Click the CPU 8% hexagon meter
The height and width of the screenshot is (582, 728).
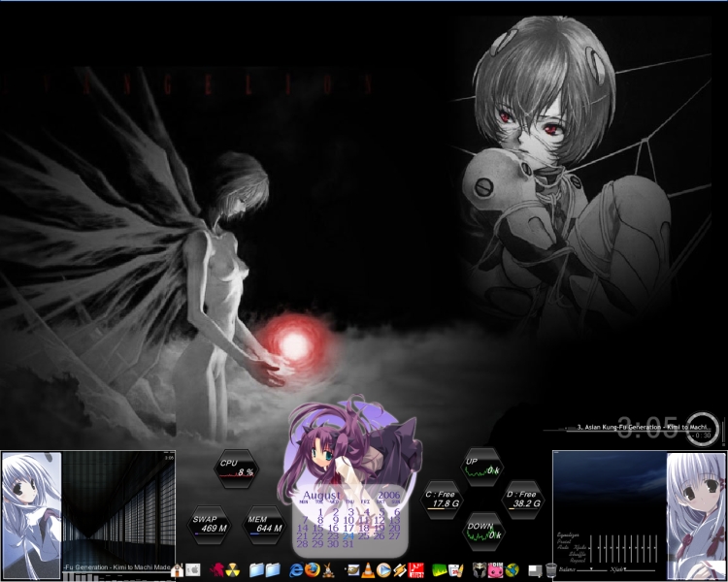[236, 468]
